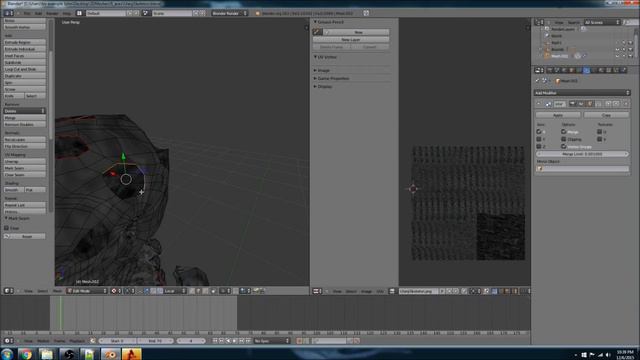Open the Add Modifier dropdown
This screenshot has height=360, width=640.
tap(582, 93)
